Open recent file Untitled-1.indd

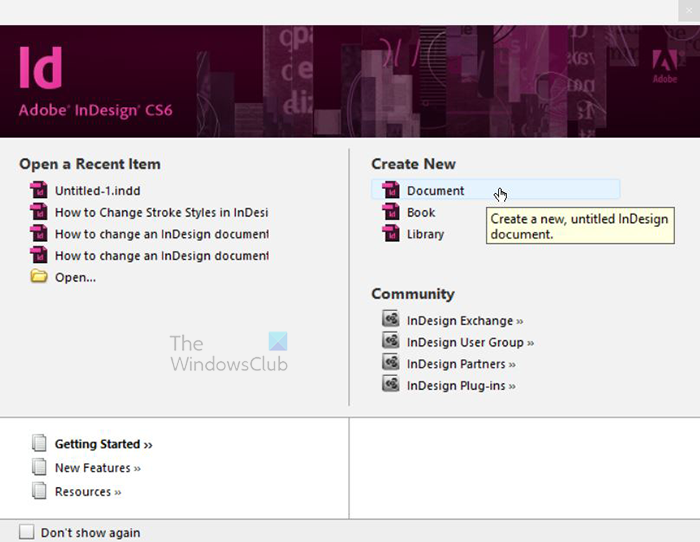(98, 191)
